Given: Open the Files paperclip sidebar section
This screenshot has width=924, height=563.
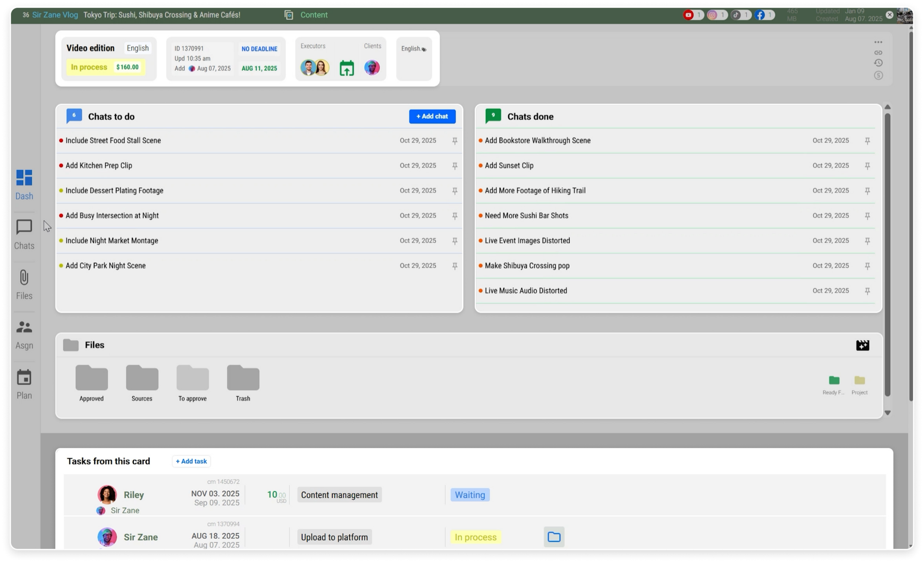Looking at the screenshot, I should [x=24, y=284].
